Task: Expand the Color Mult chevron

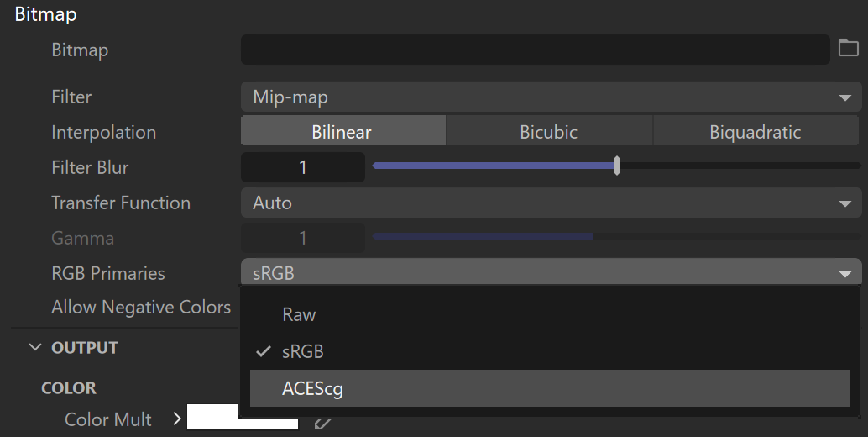Action: pyautogui.click(x=177, y=418)
